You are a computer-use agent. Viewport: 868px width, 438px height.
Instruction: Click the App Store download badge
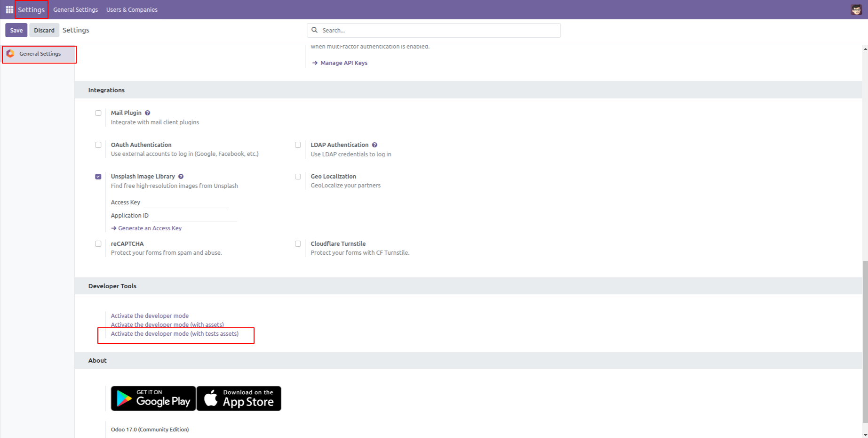click(x=239, y=398)
